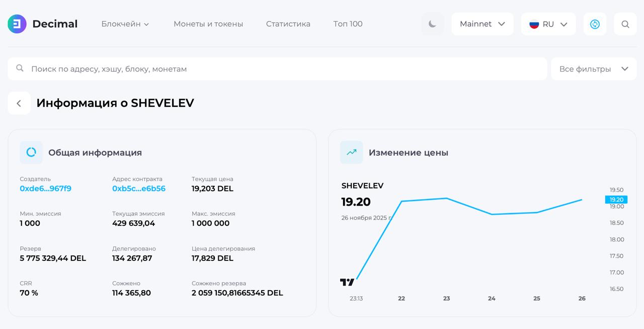Viewport: 644px width, 329px height.
Task: Select min emission value 1 000
Action: point(30,223)
